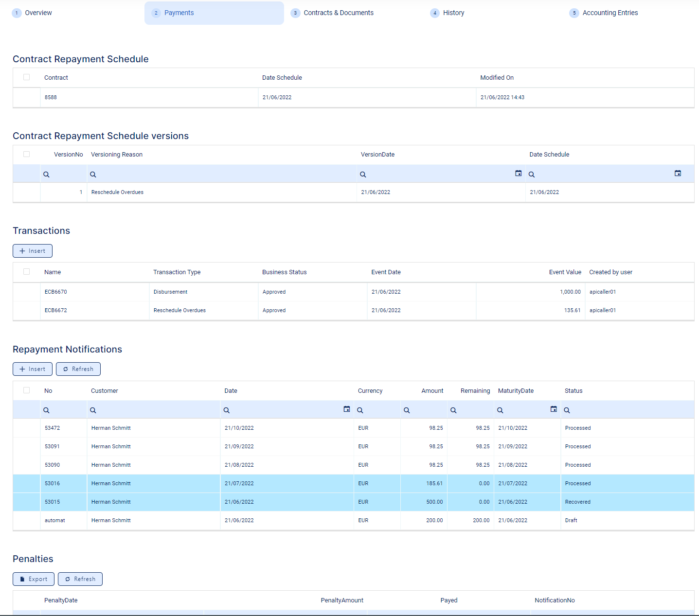The image size is (699, 616).
Task: Switch to the Contracts & Documents tab
Action: pyautogui.click(x=338, y=13)
